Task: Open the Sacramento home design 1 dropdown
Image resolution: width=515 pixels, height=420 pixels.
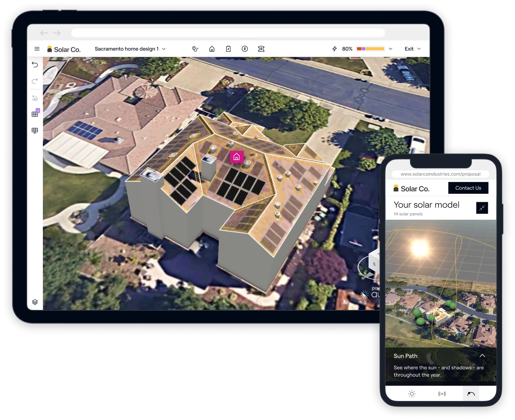Action: coord(130,49)
